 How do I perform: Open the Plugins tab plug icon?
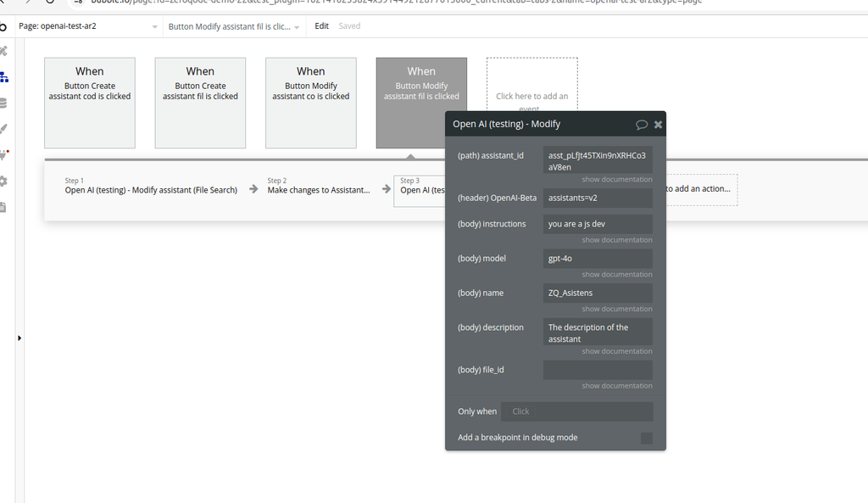point(4,154)
